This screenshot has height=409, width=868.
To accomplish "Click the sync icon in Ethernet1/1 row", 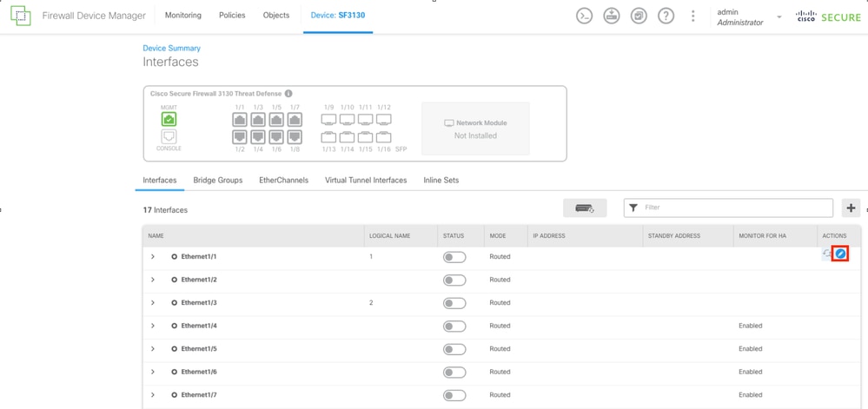I will coord(827,254).
